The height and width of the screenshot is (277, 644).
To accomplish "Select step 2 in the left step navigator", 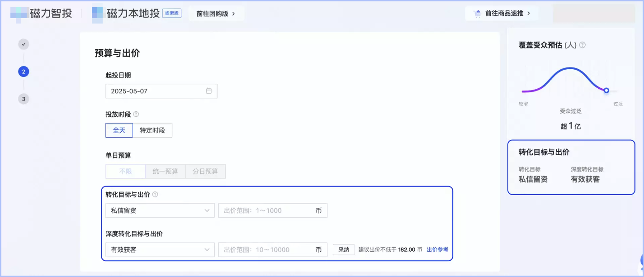I will pyautogui.click(x=23, y=71).
